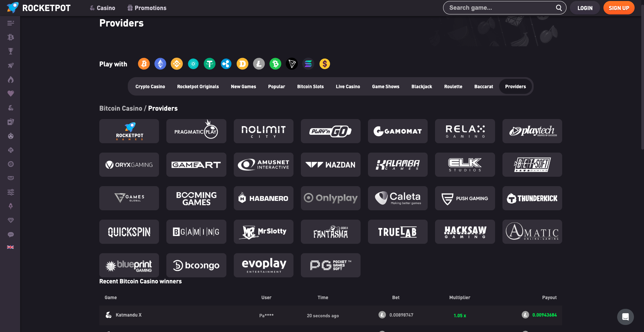Open the cherries slots icon in sidebar
Viewport: 644px width, 332px height.
coord(11,108)
